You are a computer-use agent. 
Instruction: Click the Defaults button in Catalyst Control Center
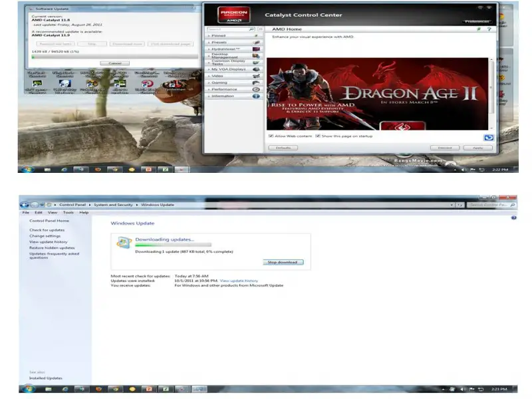coord(283,148)
